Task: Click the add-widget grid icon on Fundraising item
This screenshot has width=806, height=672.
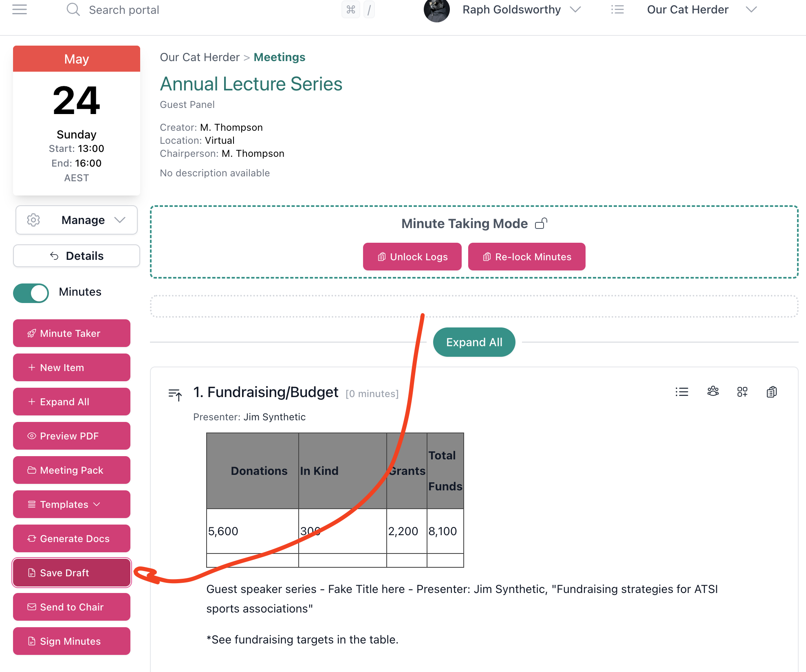Action: [x=742, y=392]
